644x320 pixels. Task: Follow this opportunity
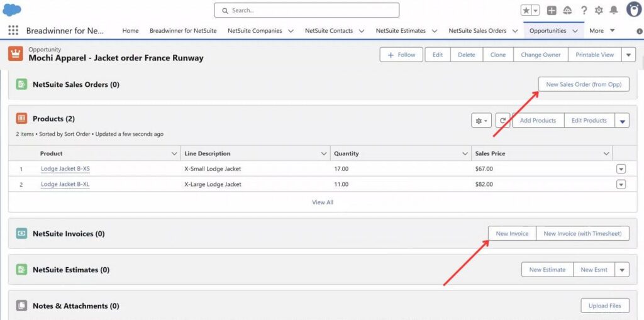pos(401,55)
